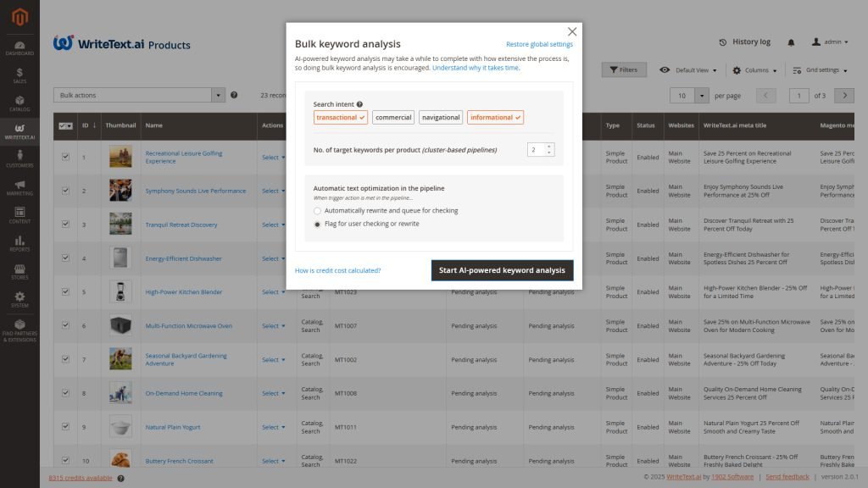Image resolution: width=868 pixels, height=488 pixels.
Task: Expand the admin account menu
Action: 832,42
